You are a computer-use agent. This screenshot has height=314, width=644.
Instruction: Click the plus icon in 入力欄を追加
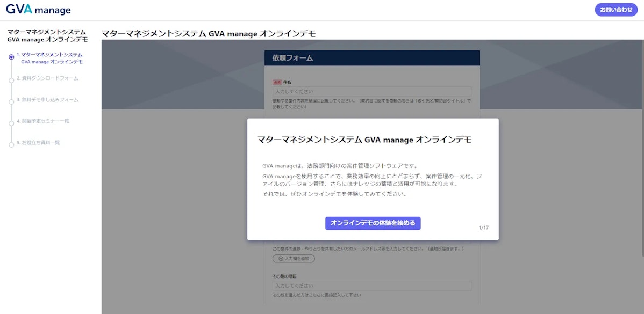click(281, 259)
